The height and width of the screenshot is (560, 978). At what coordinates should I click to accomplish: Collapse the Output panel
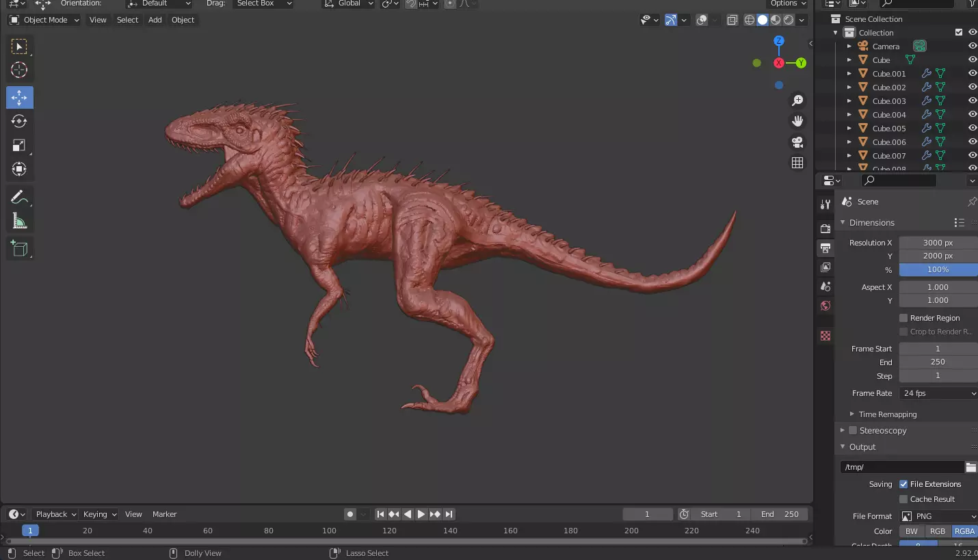coord(843,447)
